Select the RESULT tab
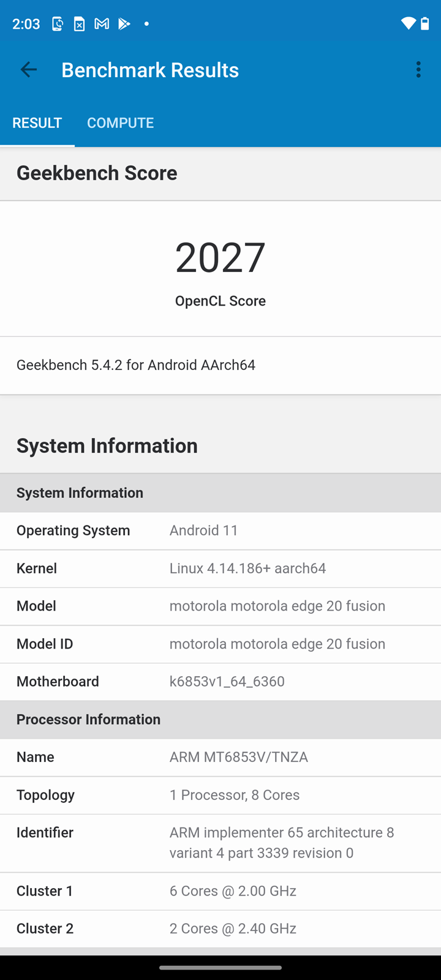441x980 pixels. (37, 123)
